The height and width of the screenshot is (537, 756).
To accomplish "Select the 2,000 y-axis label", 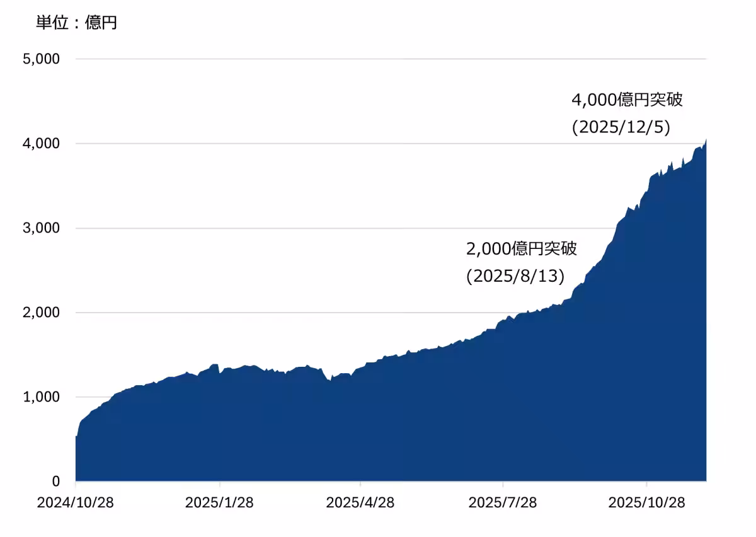I will 41,313.
